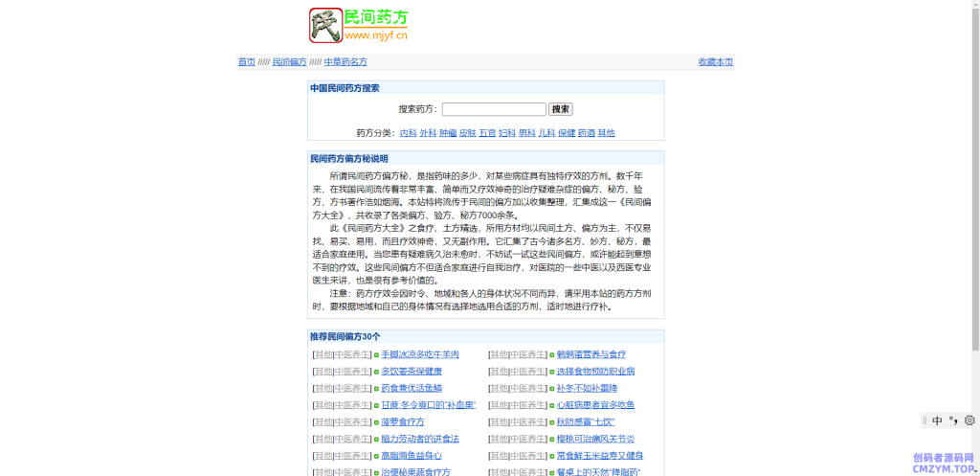Click the IME toolbar drag handle

tap(924, 420)
